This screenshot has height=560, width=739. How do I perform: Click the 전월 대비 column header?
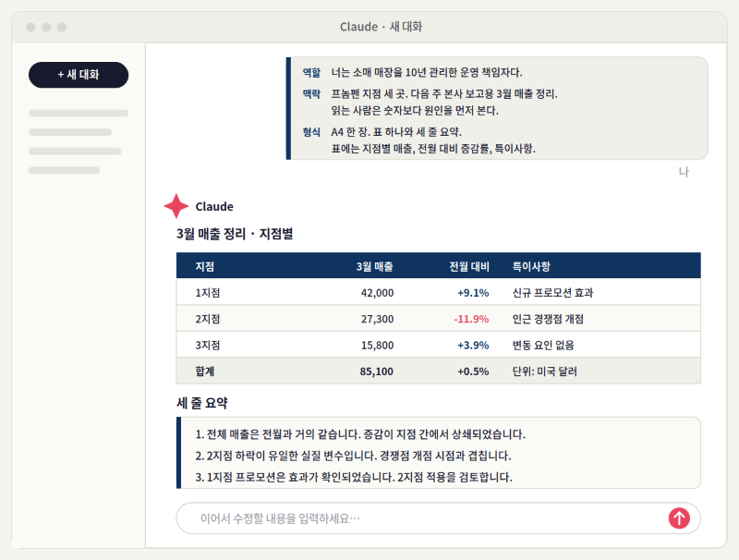469,266
